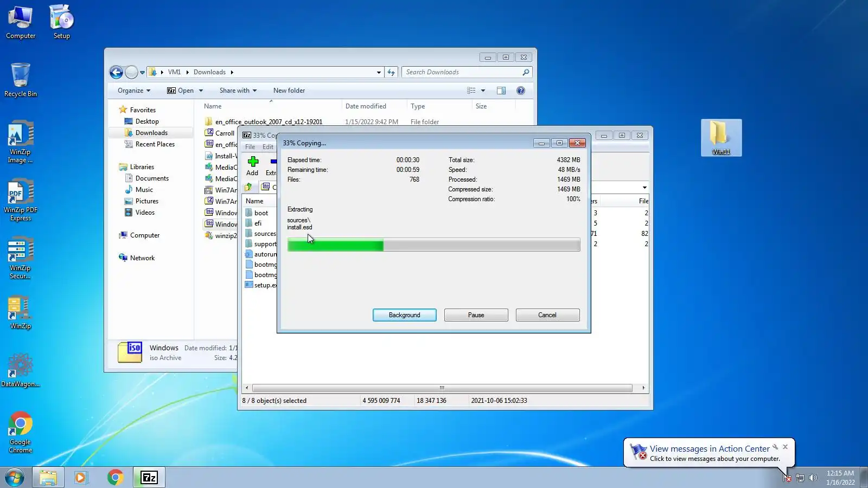Select Downloads in the navigation pane

(x=151, y=133)
